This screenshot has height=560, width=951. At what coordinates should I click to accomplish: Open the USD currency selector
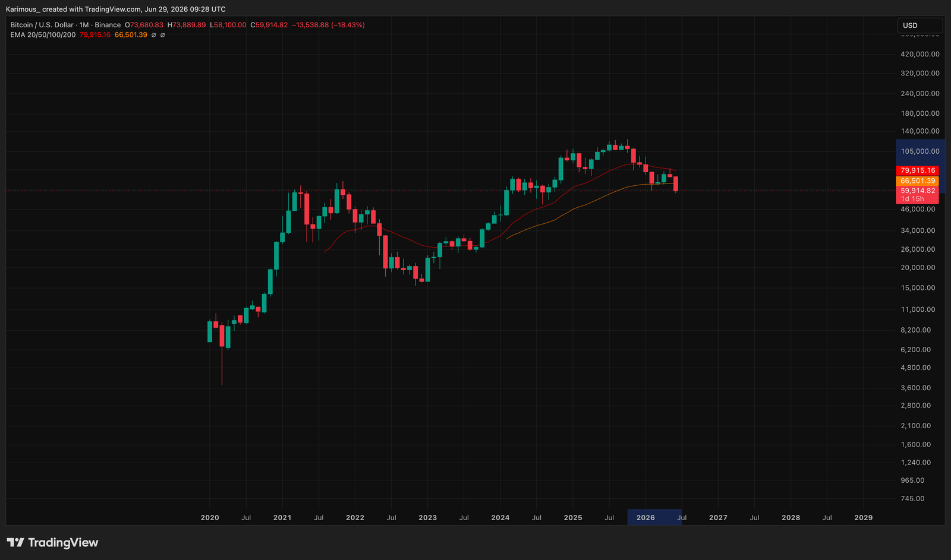[919, 26]
